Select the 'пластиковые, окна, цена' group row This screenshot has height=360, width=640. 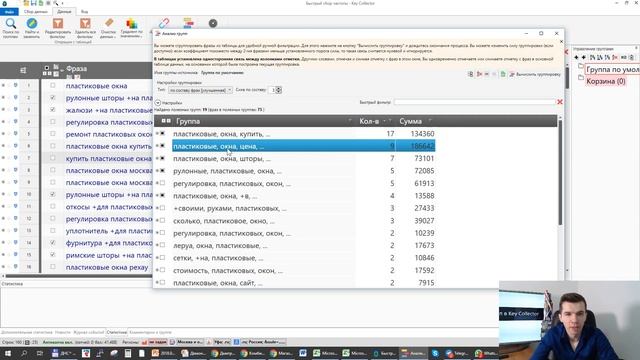pyautogui.click(x=304, y=146)
